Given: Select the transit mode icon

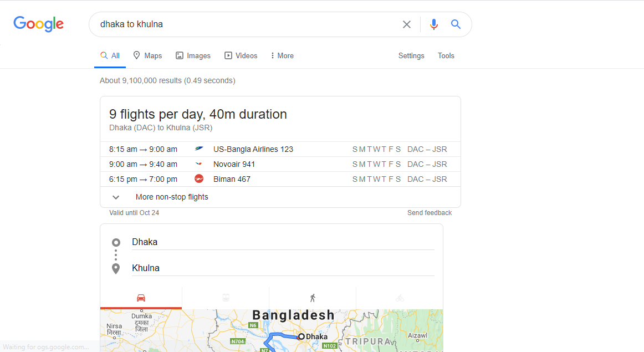Looking at the screenshot, I should click(226, 298).
